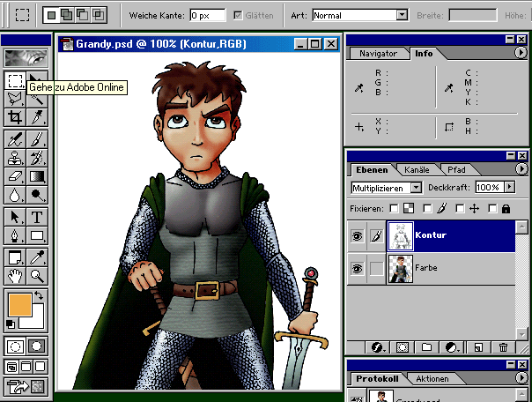
Task: Select the Path Component Selection tool
Action: (x=15, y=217)
